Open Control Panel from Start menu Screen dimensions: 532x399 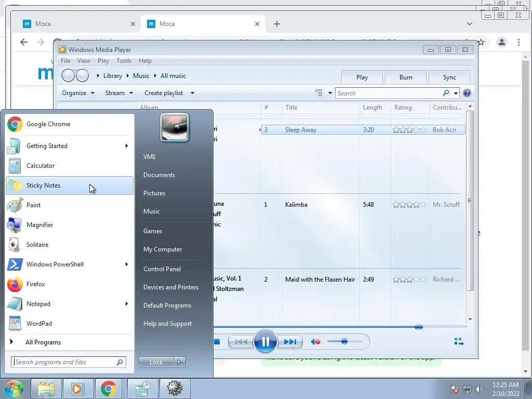(x=162, y=269)
